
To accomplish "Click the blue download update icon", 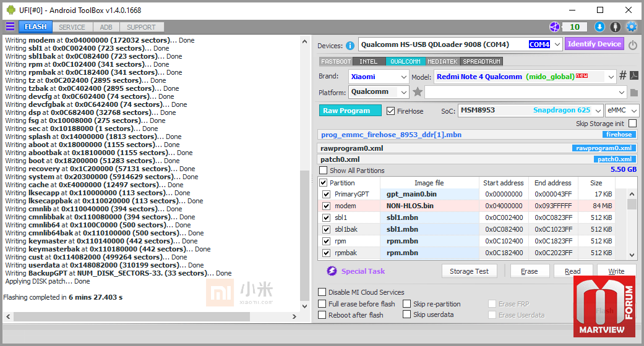I will (x=599, y=27).
